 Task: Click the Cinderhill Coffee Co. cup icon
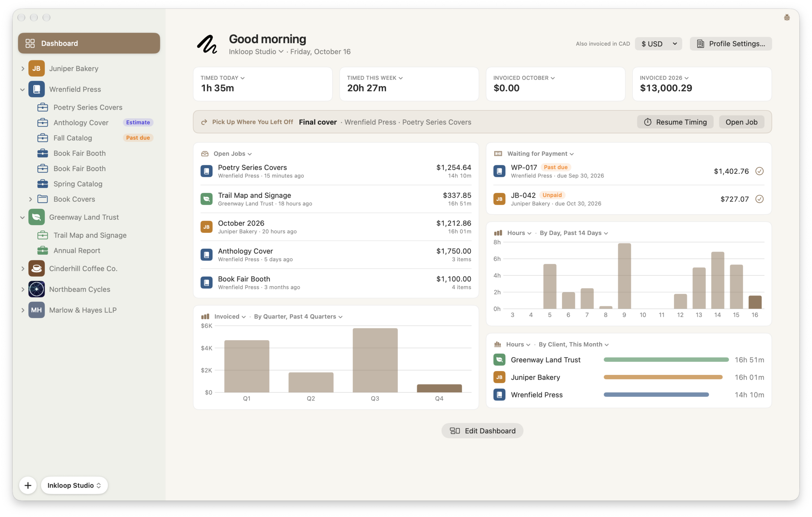click(36, 268)
